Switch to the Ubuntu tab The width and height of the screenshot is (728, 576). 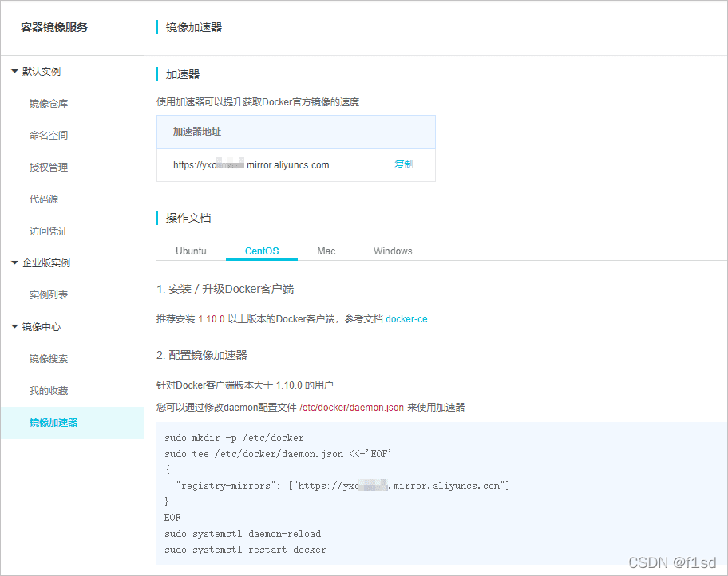[x=191, y=251]
